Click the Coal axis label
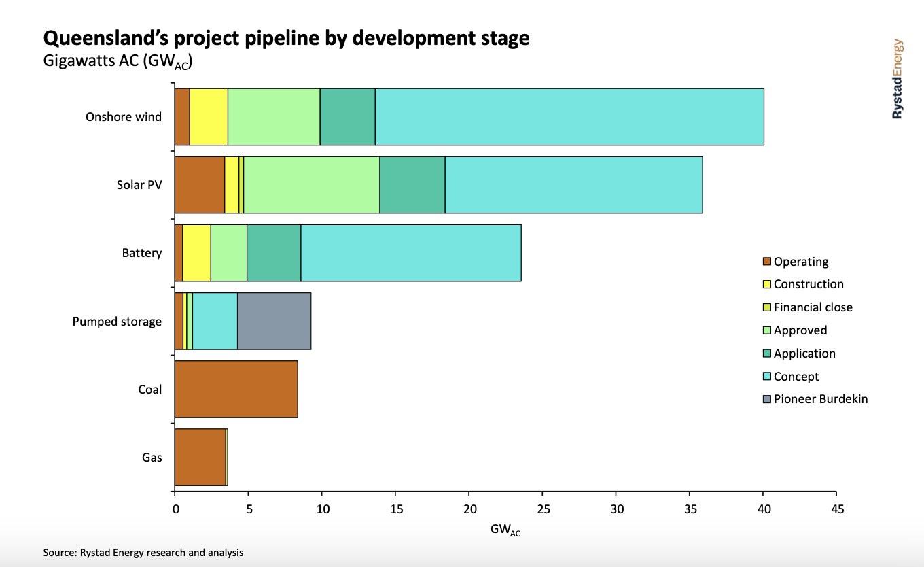924x567 pixels. [149, 389]
